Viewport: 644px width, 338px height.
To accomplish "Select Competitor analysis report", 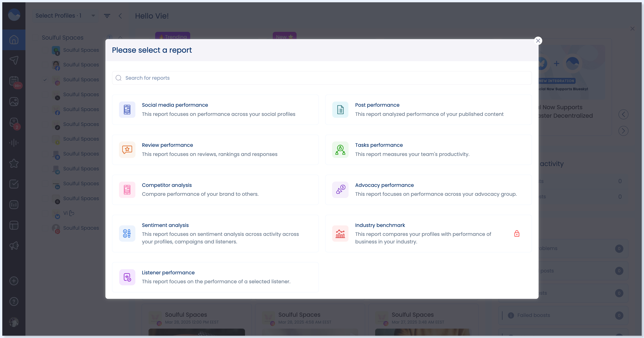I will [x=215, y=190].
